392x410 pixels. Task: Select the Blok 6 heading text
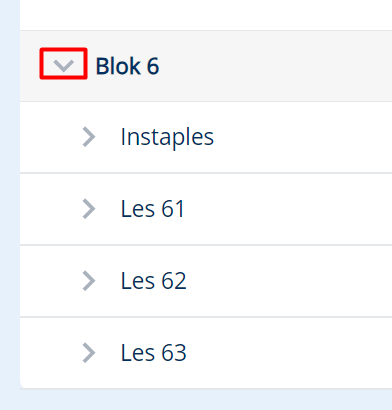[127, 66]
